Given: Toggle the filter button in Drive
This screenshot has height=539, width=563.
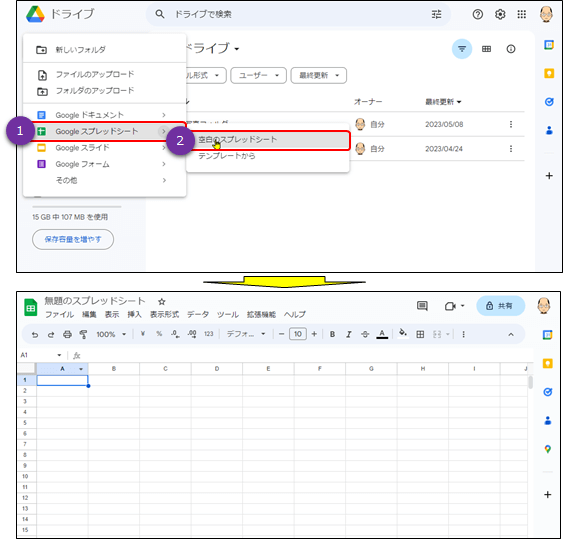Looking at the screenshot, I should pyautogui.click(x=462, y=49).
